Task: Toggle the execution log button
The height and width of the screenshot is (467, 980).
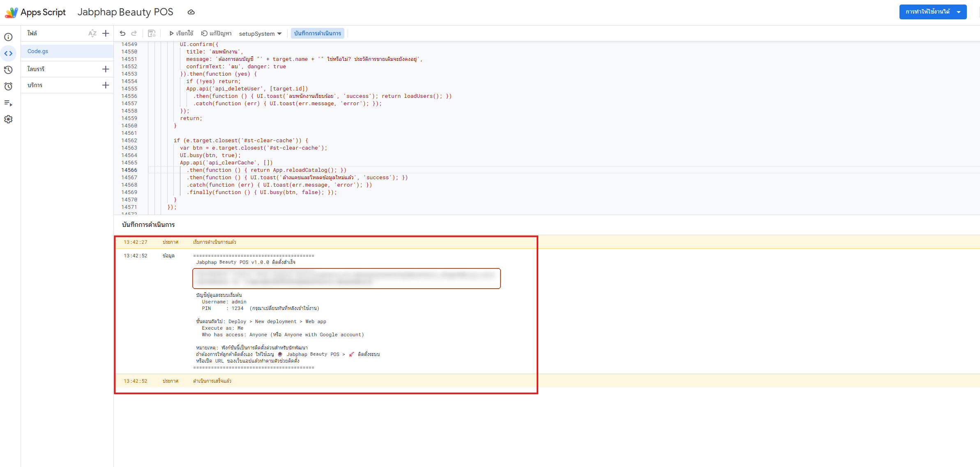Action: click(318, 33)
